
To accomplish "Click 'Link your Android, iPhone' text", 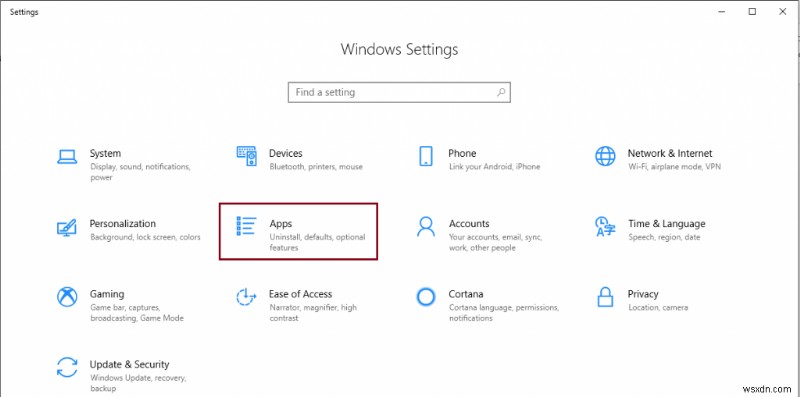I will (x=494, y=166).
